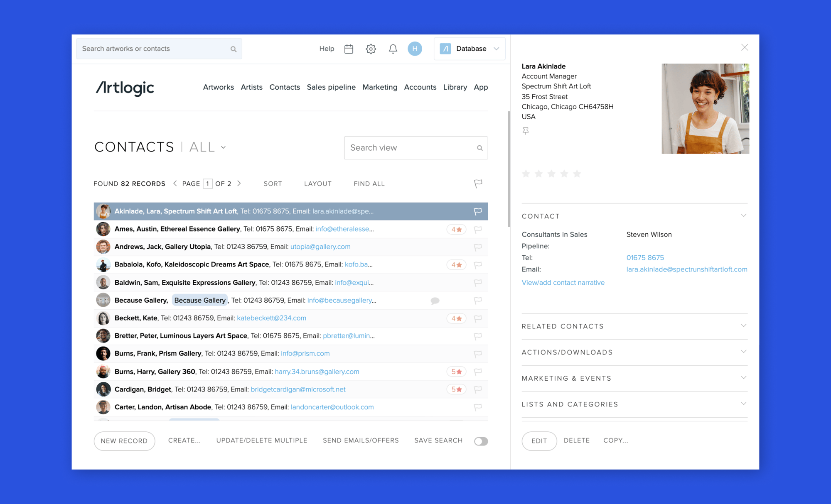Click the notifications bell icon
The image size is (831, 504).
tap(393, 49)
